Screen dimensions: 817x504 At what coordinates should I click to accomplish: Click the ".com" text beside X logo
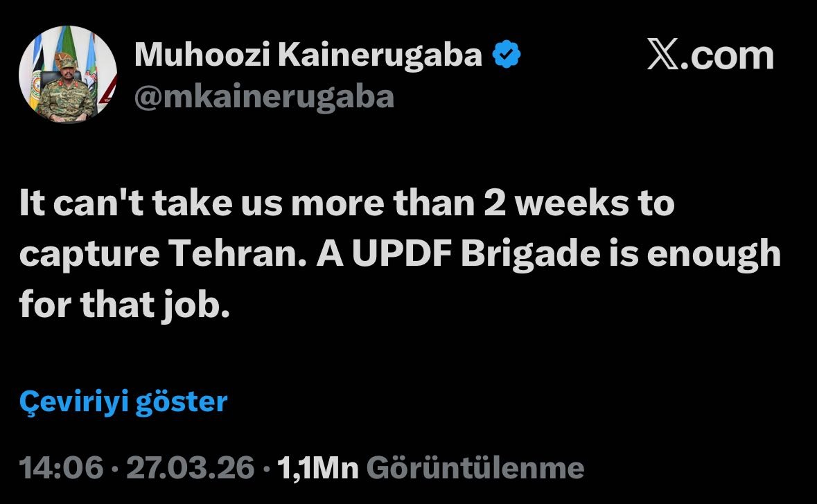pos(727,56)
